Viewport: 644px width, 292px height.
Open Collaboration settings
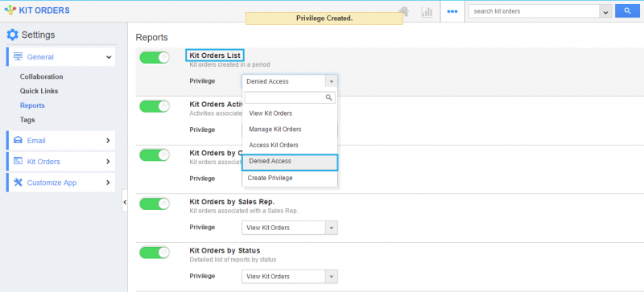click(x=42, y=76)
